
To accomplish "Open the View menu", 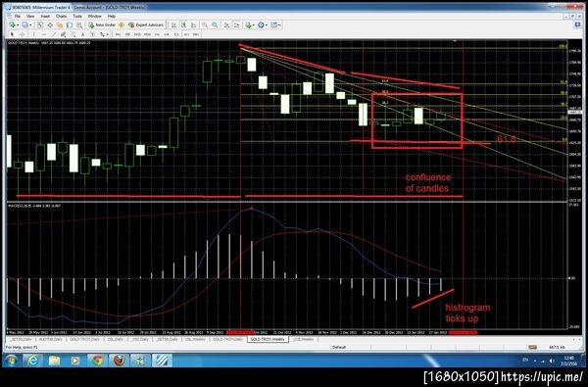I will click(x=30, y=16).
